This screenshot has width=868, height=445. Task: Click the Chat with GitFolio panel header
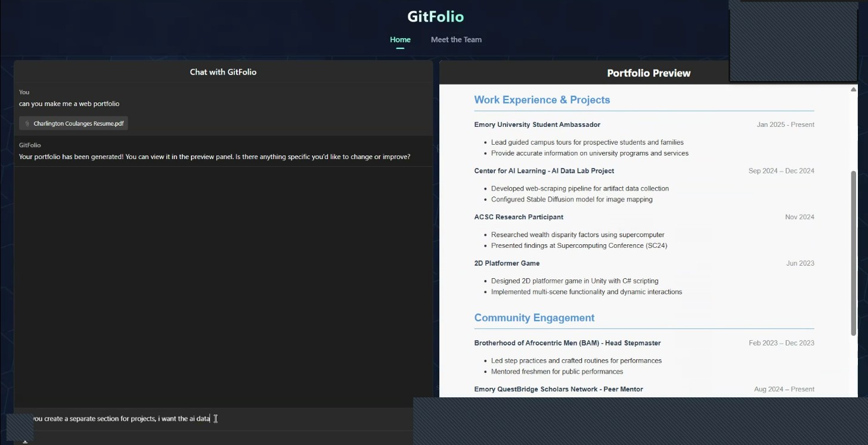point(222,71)
